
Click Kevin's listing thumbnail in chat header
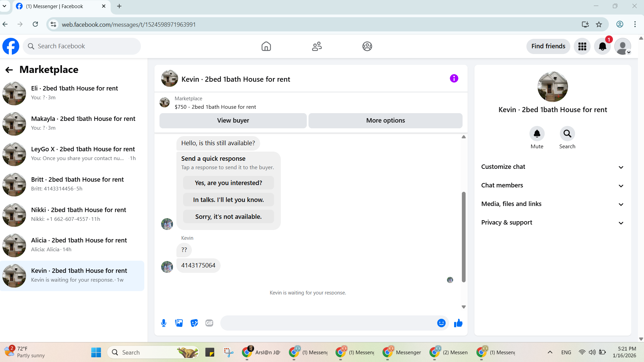tap(170, 79)
